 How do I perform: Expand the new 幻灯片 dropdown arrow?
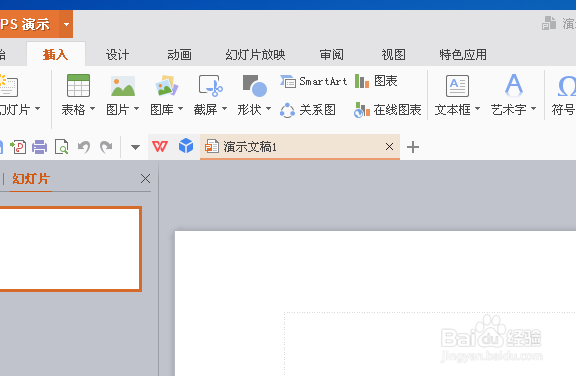(x=37, y=109)
